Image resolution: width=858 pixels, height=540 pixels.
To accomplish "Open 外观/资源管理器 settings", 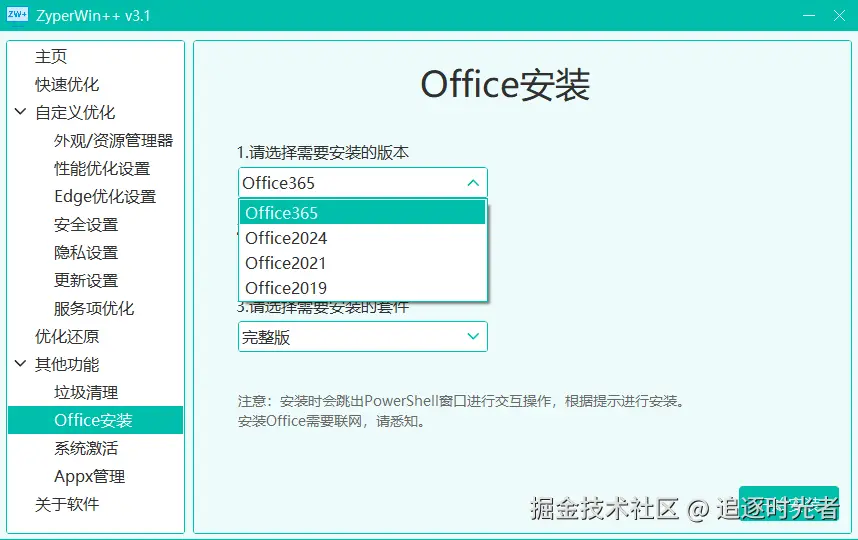I will click(x=113, y=141).
